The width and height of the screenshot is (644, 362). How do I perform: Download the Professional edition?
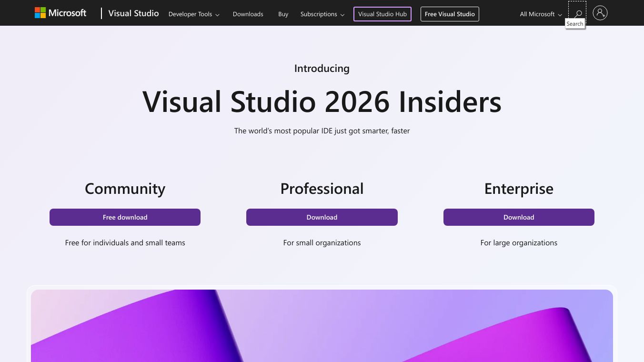(322, 217)
